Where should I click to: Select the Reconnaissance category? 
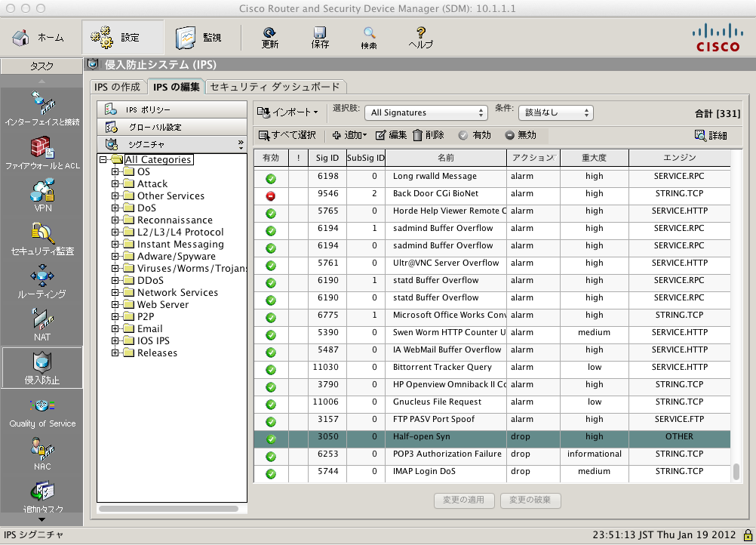(x=175, y=220)
